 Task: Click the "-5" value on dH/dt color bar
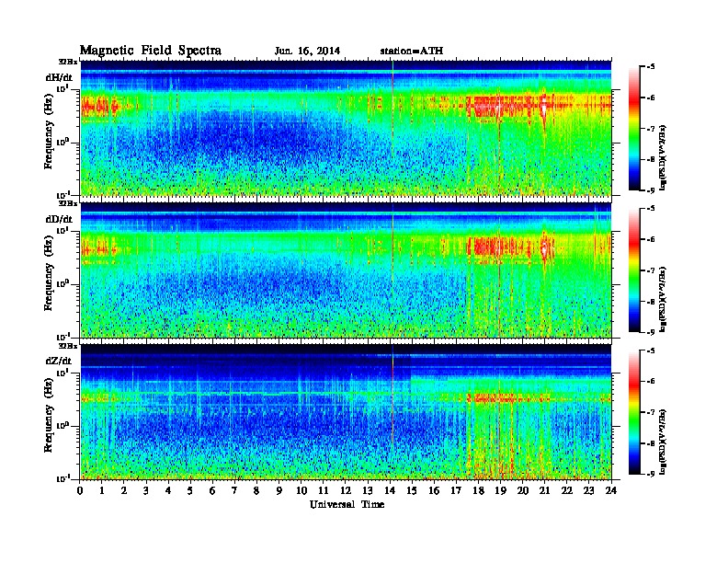coord(651,67)
